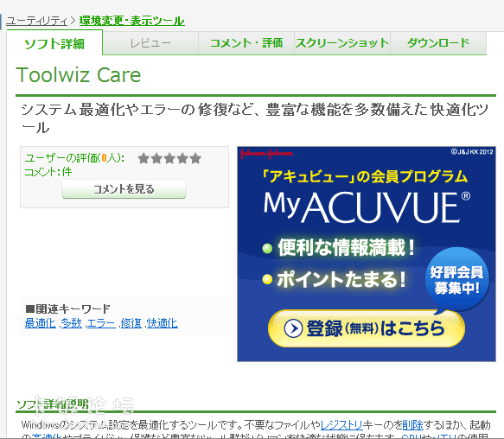Open the 削除 link in the description
This screenshot has height=439, width=504.
pyautogui.click(x=413, y=425)
